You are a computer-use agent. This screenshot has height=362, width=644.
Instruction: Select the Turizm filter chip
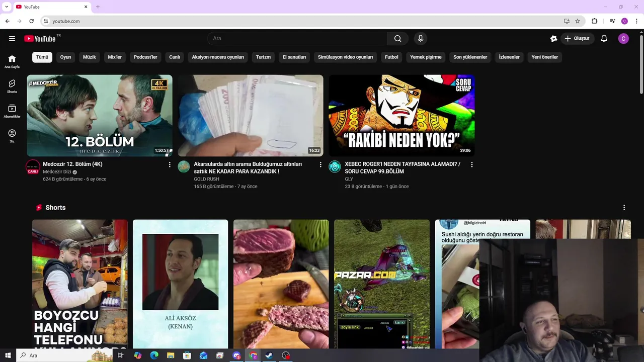point(263,57)
